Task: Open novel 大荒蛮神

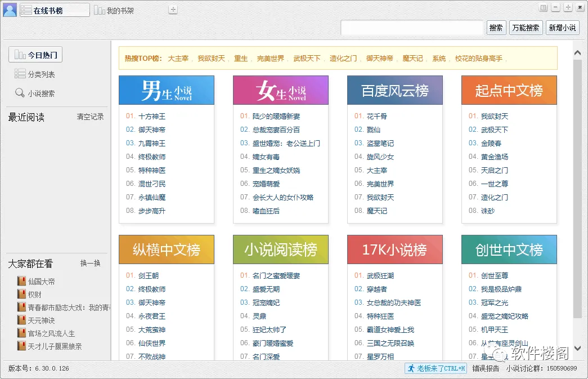Action: [152, 330]
